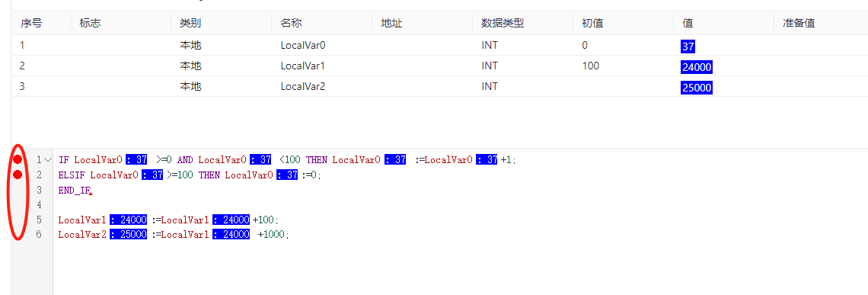
Task: Click the initial value 100 of LocalVar1
Action: pyautogui.click(x=591, y=66)
